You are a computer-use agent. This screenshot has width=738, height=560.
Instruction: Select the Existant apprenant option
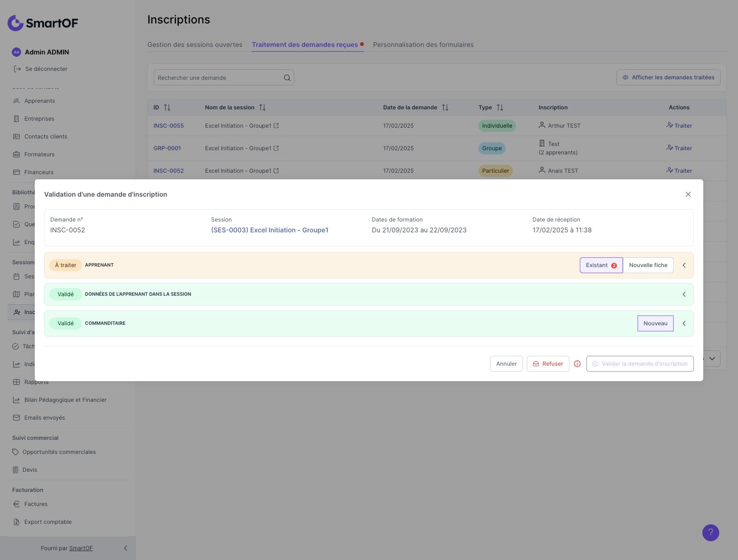pyautogui.click(x=601, y=265)
